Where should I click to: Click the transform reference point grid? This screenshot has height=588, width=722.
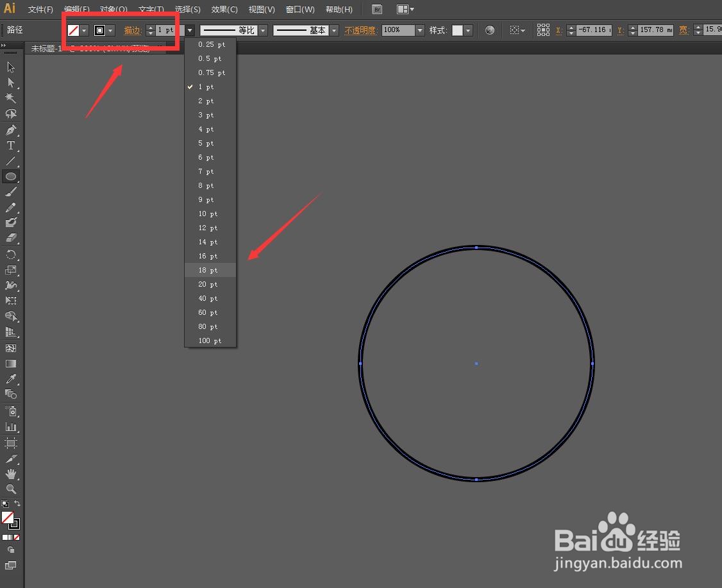point(543,30)
